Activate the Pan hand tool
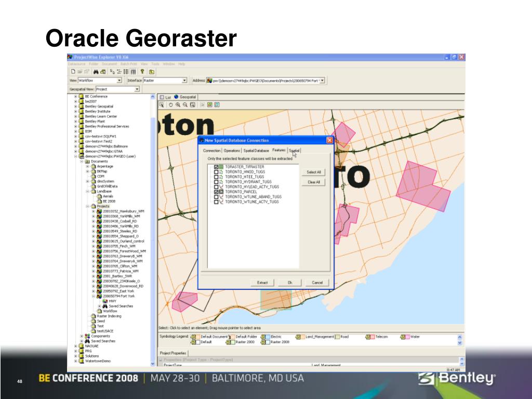Image resolution: width=532 pixels, height=399 pixels. [171, 105]
